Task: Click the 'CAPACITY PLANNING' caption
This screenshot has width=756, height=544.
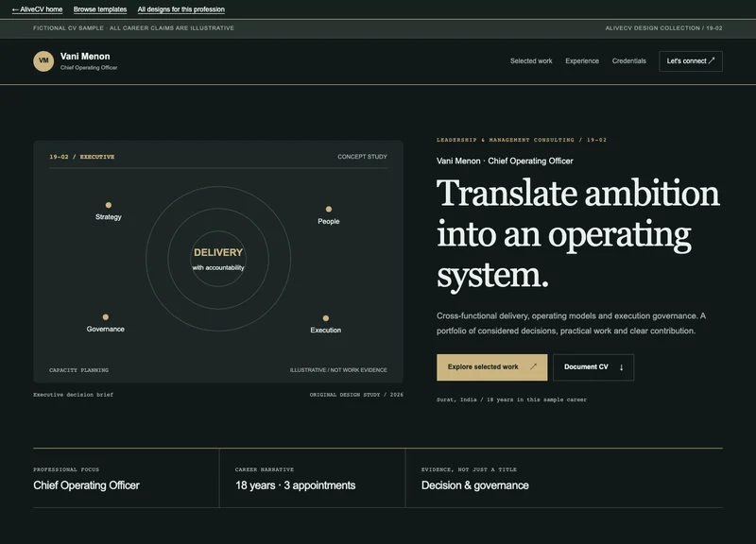Action: (x=78, y=370)
